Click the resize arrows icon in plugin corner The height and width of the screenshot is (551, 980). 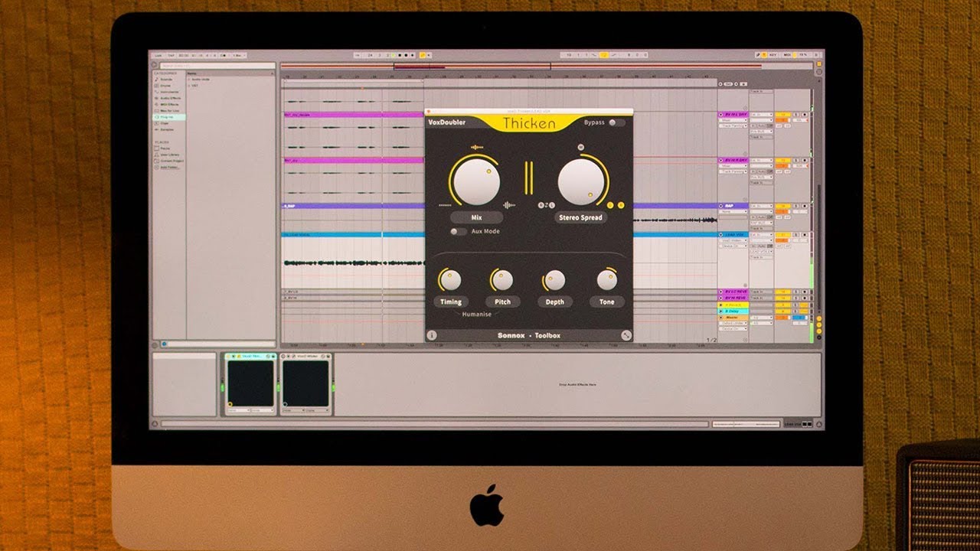point(626,335)
